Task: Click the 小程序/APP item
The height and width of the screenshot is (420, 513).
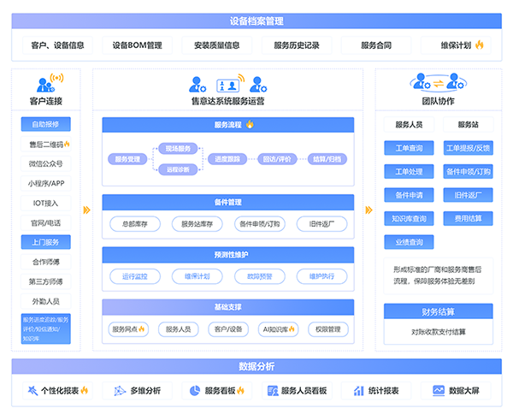Action: pos(46,183)
